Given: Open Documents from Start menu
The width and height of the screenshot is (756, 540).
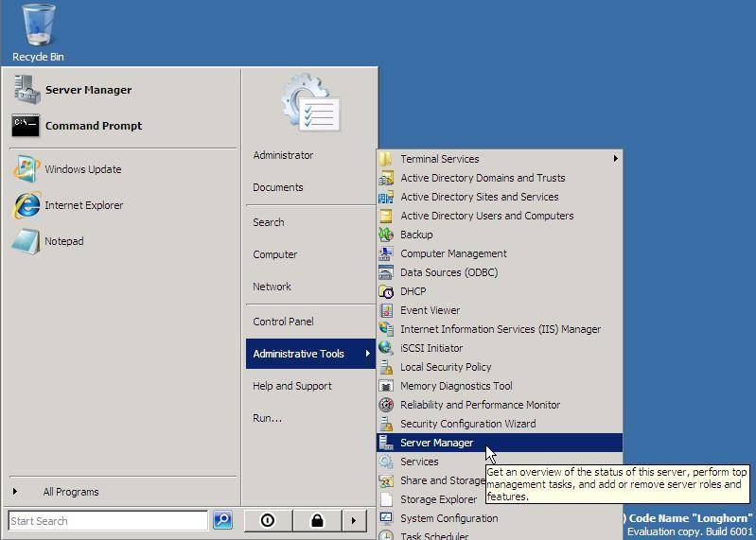Looking at the screenshot, I should coord(278,187).
